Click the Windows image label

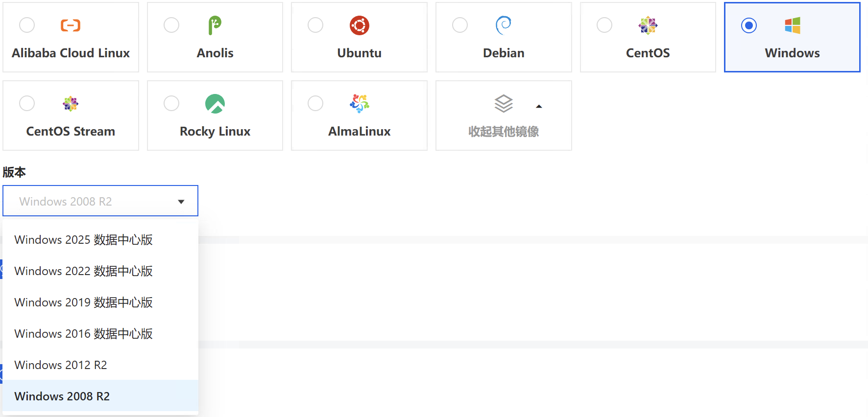(793, 53)
